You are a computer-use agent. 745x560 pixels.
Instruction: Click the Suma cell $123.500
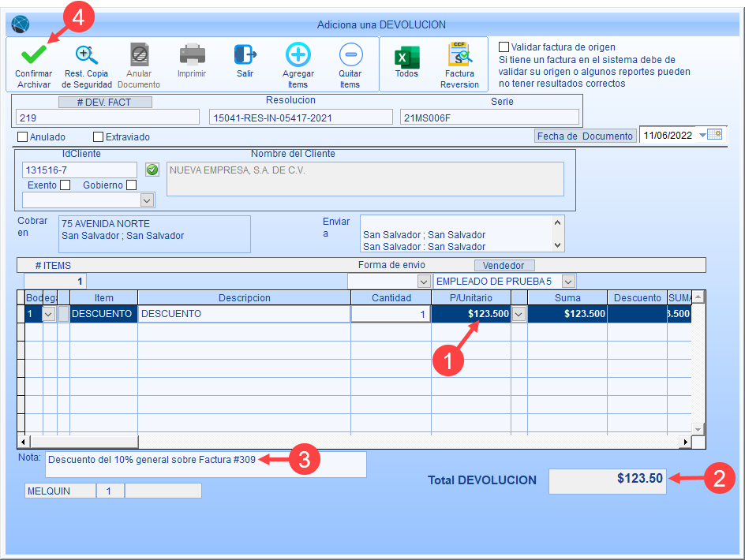click(567, 314)
